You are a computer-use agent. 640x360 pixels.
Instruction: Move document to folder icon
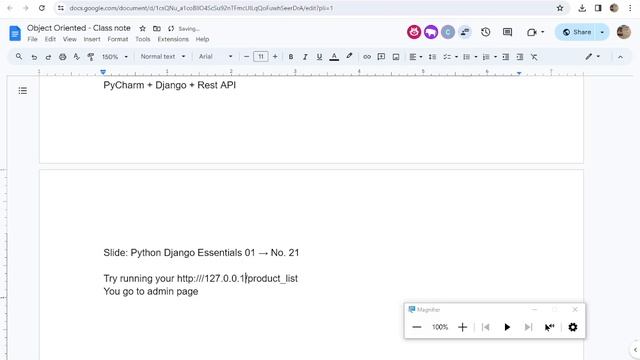[157, 29]
